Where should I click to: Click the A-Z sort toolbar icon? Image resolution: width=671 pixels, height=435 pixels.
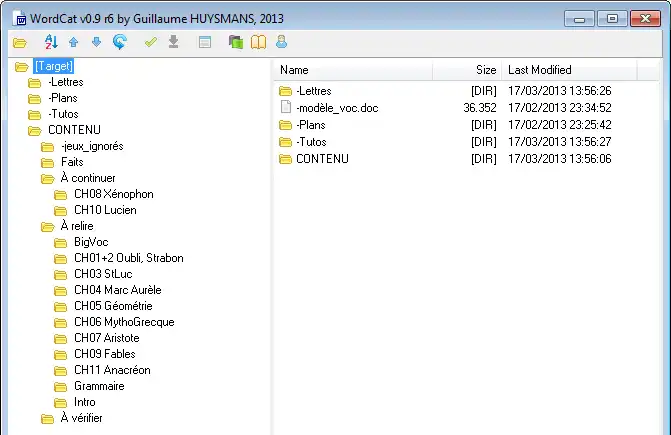coord(51,42)
